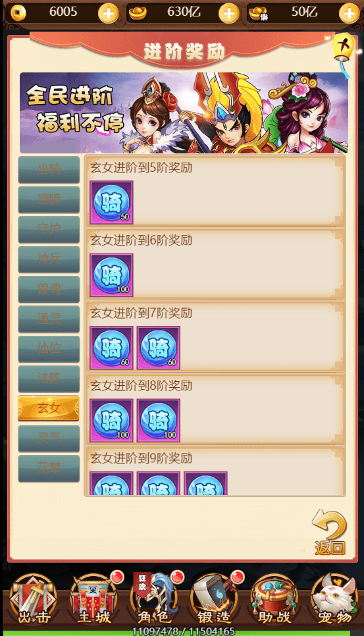Viewport: 364px width, 636px height.
Task: Click the 返回 return arrow
Action: [330, 533]
